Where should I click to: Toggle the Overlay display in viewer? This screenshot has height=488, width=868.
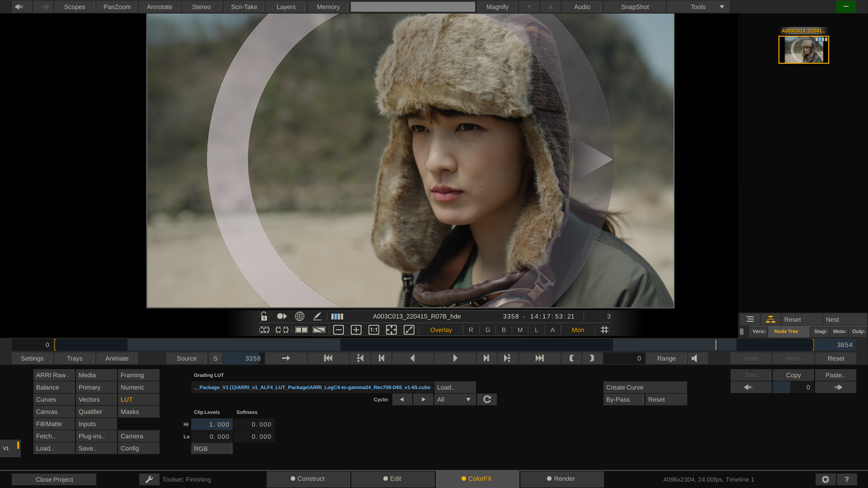click(441, 330)
